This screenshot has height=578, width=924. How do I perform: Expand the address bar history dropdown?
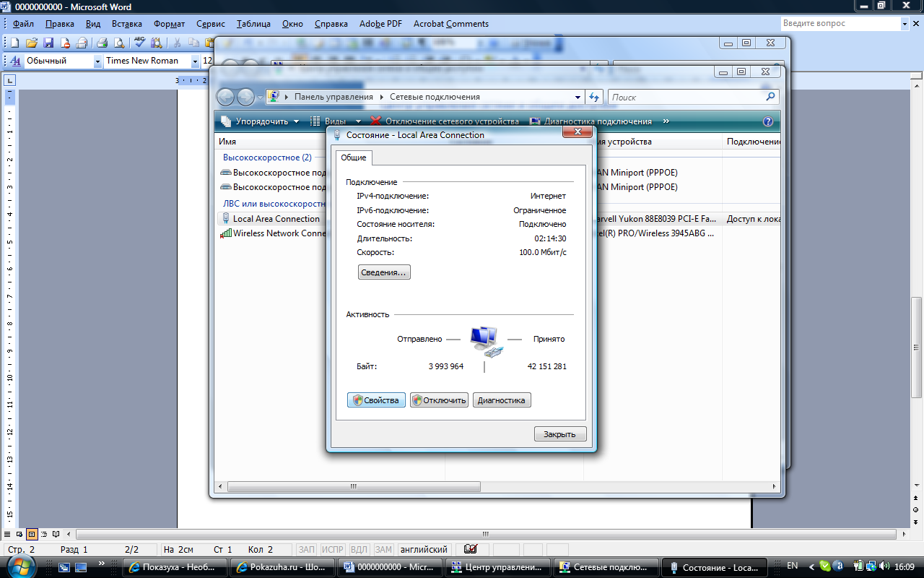[577, 97]
